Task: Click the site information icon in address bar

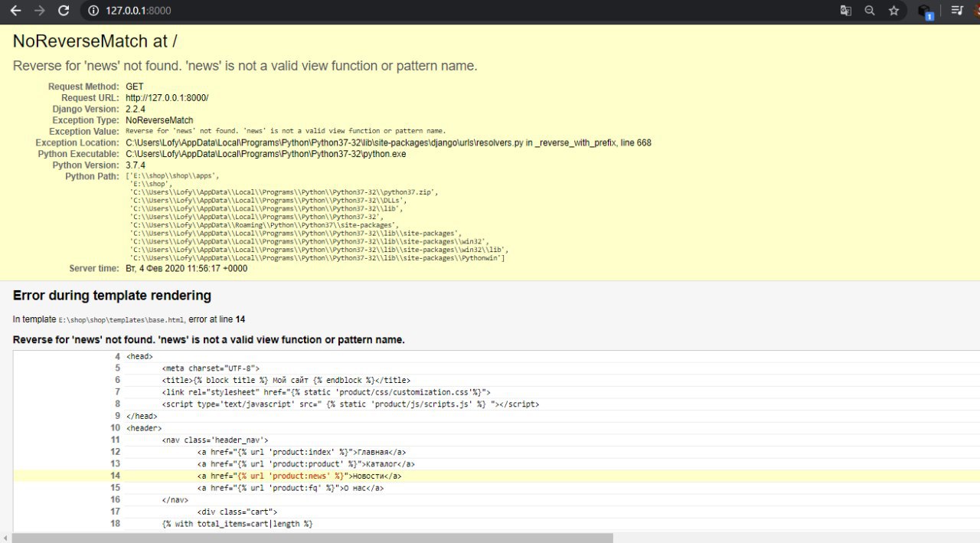Action: [93, 11]
